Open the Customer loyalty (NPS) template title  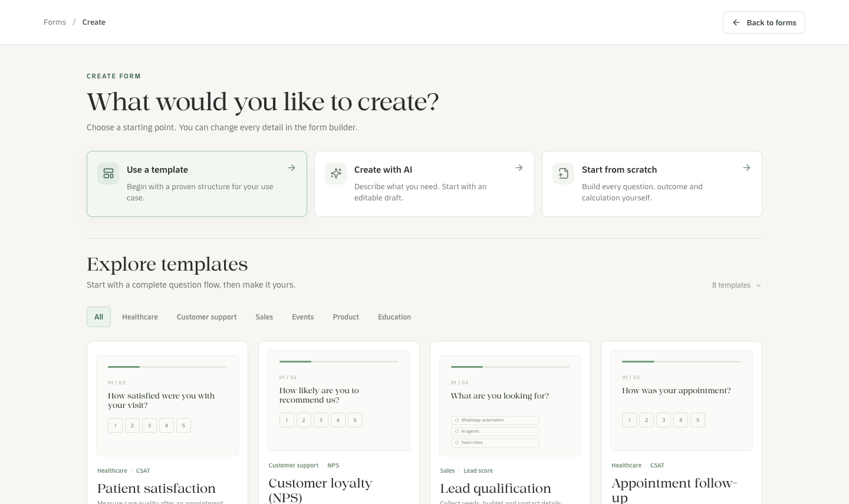[x=320, y=490]
